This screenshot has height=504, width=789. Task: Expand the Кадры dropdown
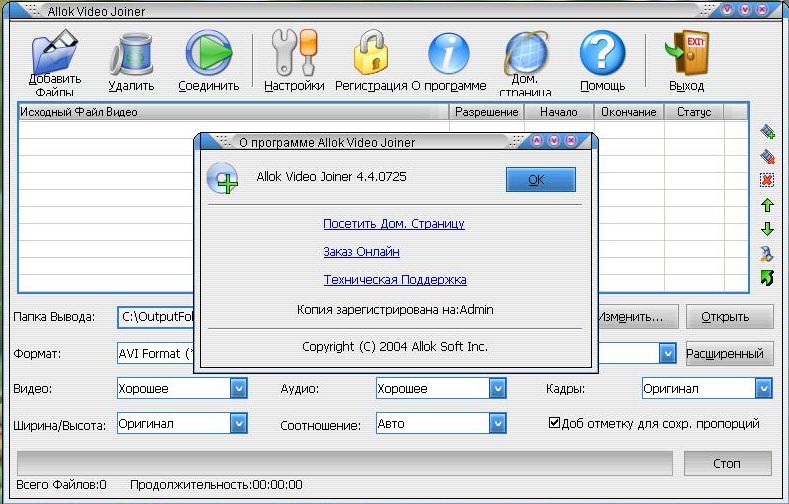pos(763,388)
